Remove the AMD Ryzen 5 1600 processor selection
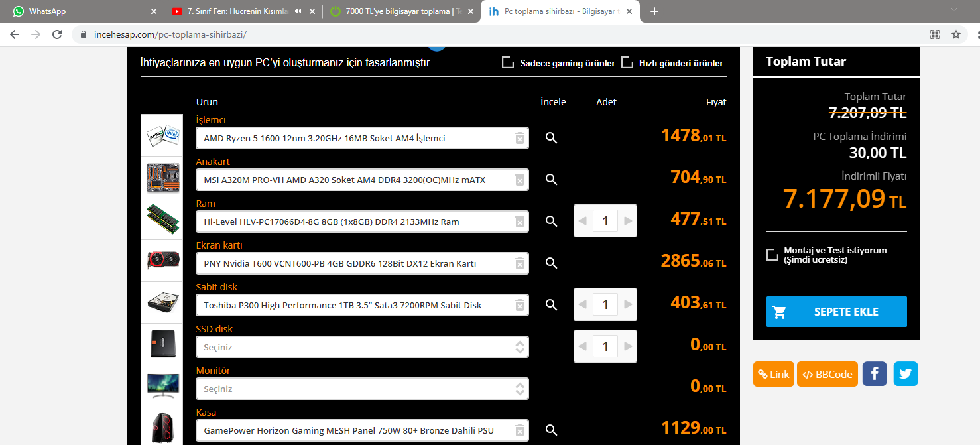Viewport: 980px width, 445px height. coord(520,138)
